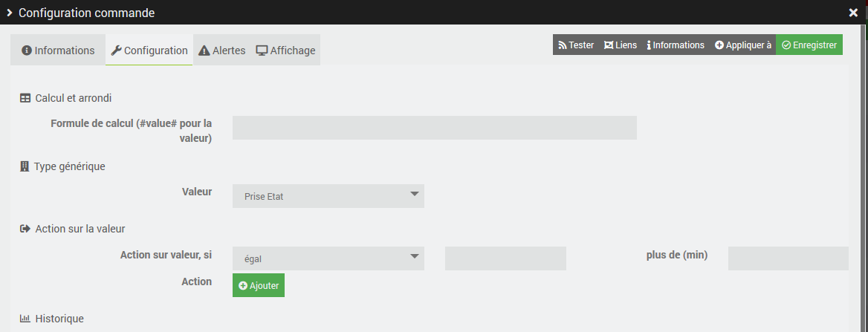This screenshot has width=868, height=332.
Task: Click the Type générique building icon
Action: [25, 166]
